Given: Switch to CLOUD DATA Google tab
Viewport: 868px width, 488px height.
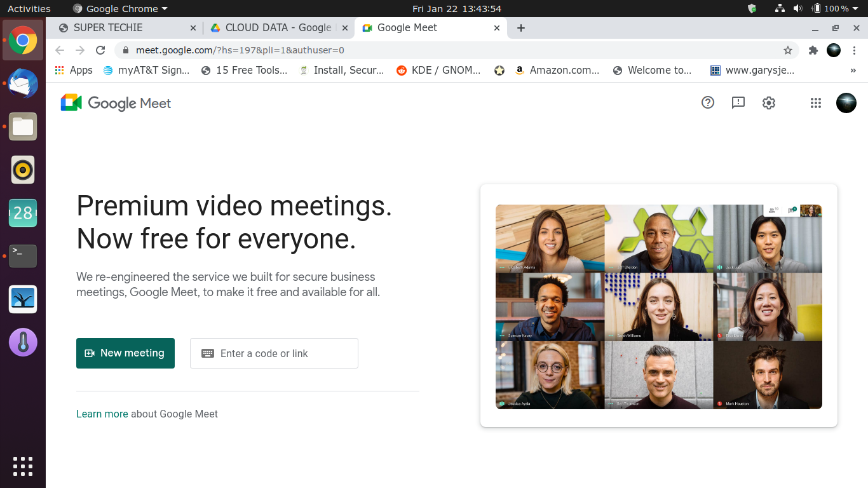Looking at the screenshot, I should coord(278,28).
